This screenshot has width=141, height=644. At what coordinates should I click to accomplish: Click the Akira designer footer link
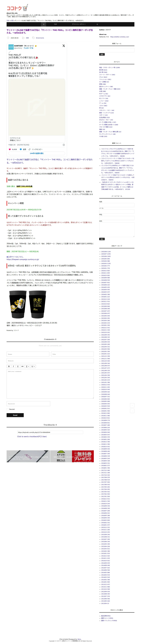tap(79, 639)
